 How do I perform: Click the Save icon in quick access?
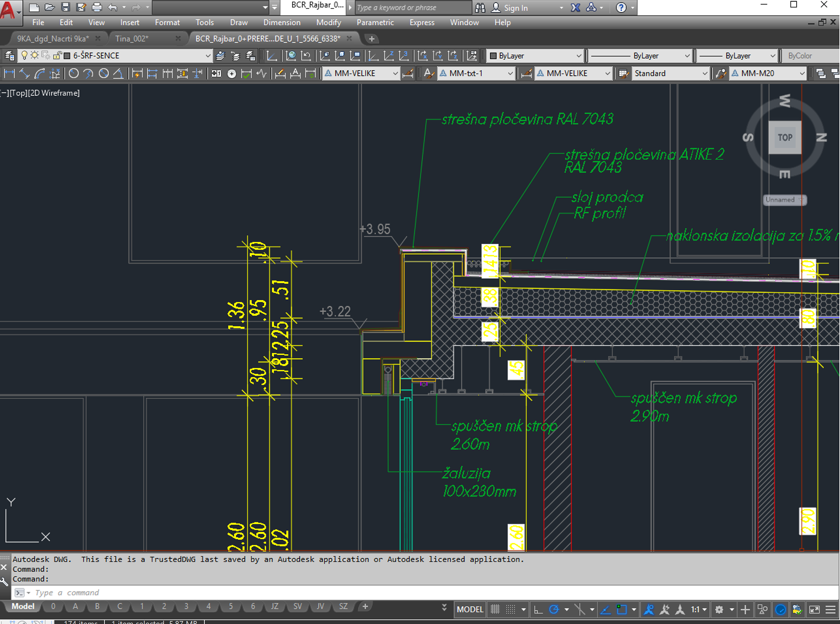click(65, 7)
